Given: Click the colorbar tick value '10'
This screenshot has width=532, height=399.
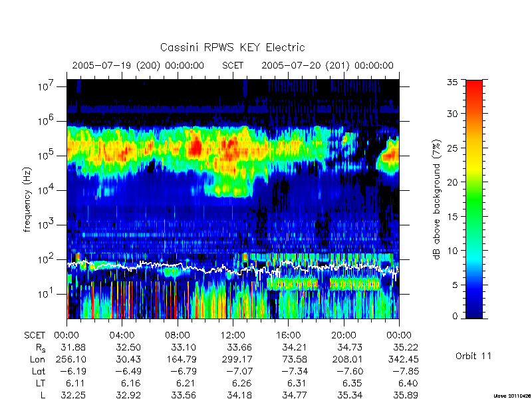Looking at the screenshot, I should click(452, 251).
